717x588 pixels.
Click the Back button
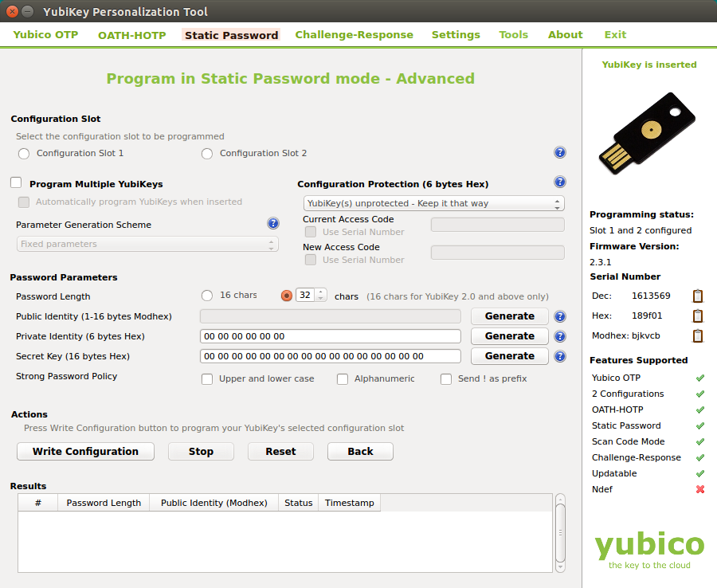tap(360, 451)
